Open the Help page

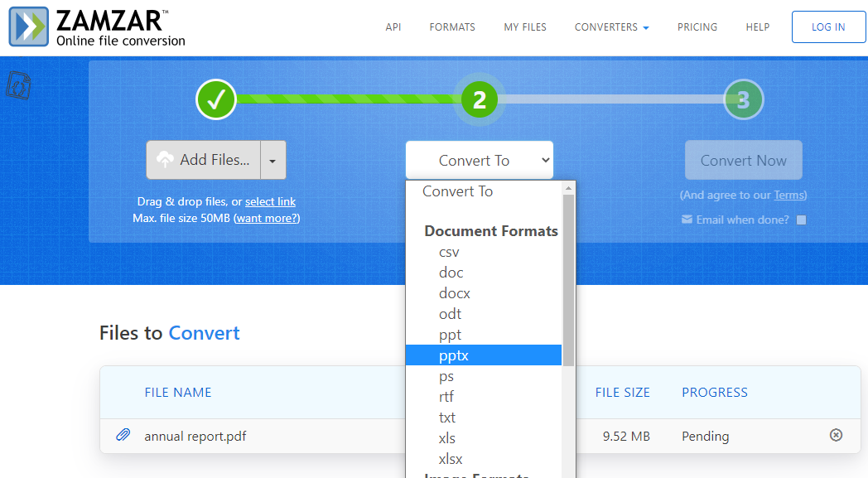coord(757,27)
